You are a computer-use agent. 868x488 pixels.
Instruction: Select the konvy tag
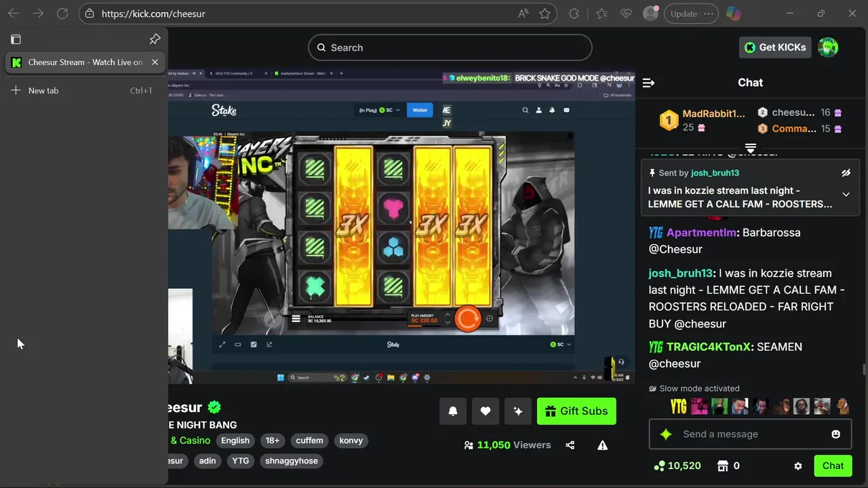351,441
